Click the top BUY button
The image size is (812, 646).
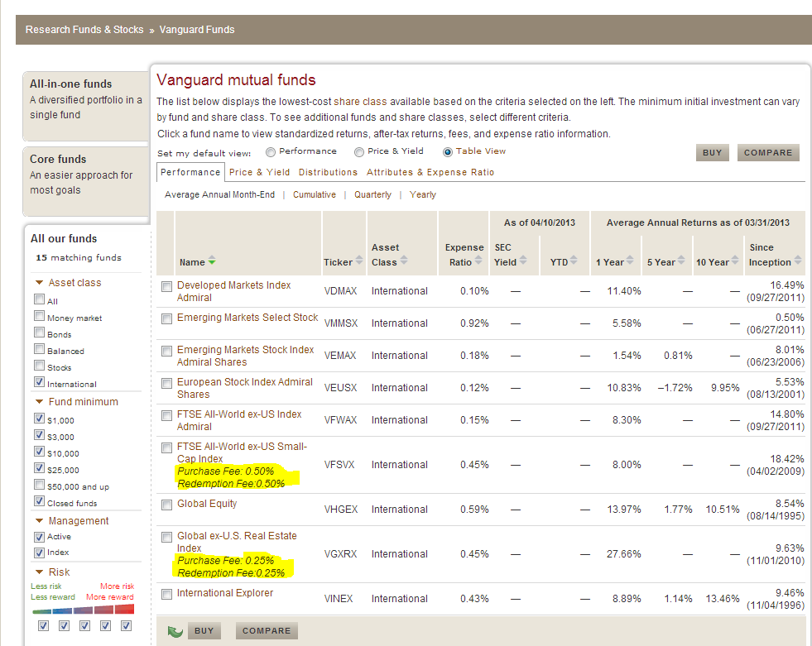click(x=712, y=153)
